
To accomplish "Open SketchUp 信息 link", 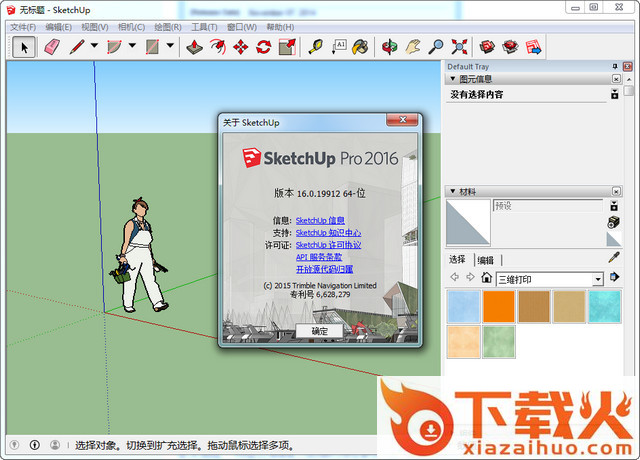I will pyautogui.click(x=320, y=220).
